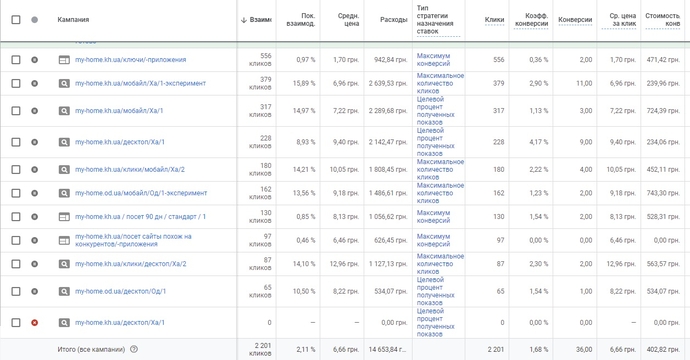
Task: Click search campaign icon for мобайл/Ха/1-эксперимент
Action: coord(64,83)
